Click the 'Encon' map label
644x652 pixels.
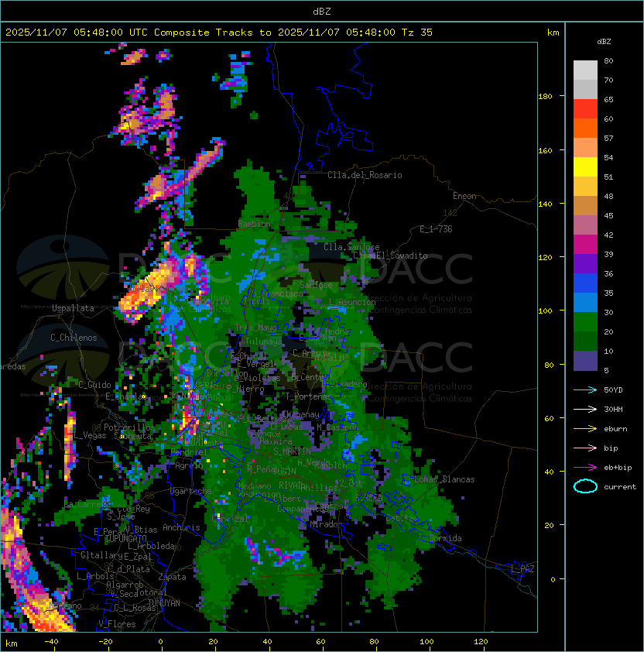click(464, 196)
